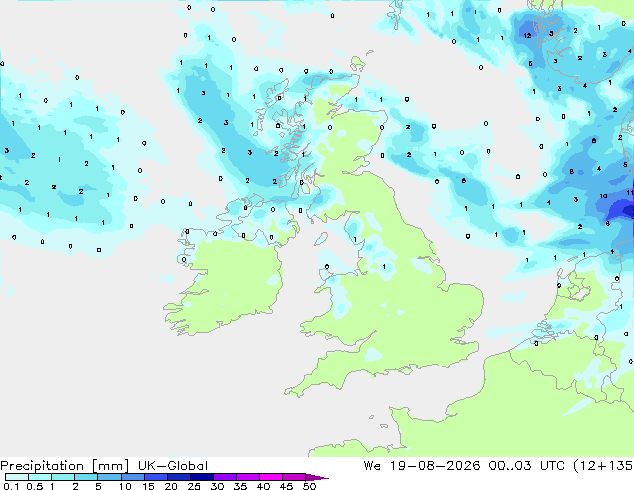The width and height of the screenshot is (634, 490).
Task: Click the 35–40 mm legend swatch
Action: (247, 477)
